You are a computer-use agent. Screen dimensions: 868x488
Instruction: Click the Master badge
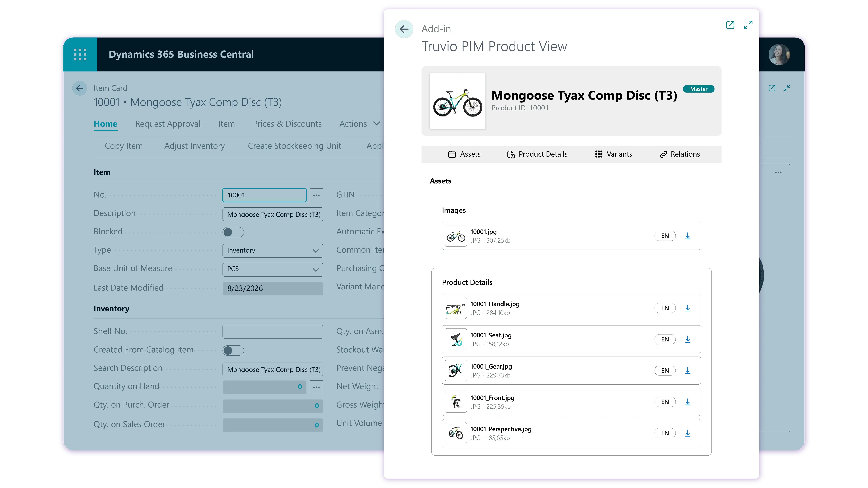[x=699, y=89]
